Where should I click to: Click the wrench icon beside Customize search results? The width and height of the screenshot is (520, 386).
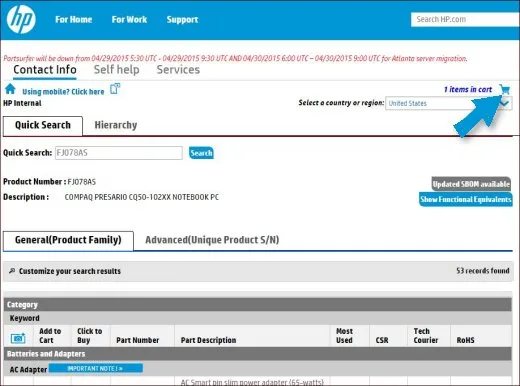pos(12,271)
